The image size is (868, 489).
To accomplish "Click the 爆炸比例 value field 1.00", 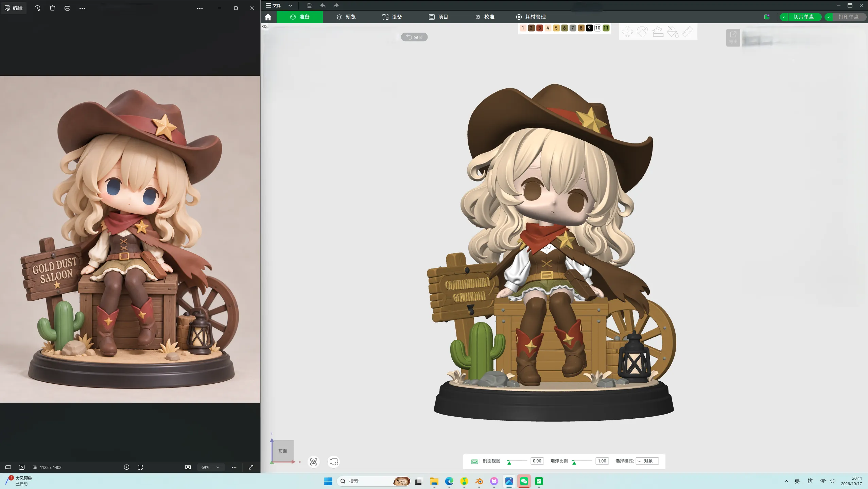I will pyautogui.click(x=602, y=461).
